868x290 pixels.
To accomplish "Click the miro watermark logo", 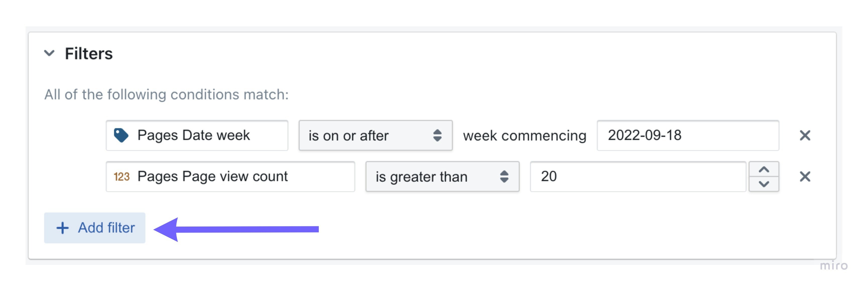I will coord(834,265).
